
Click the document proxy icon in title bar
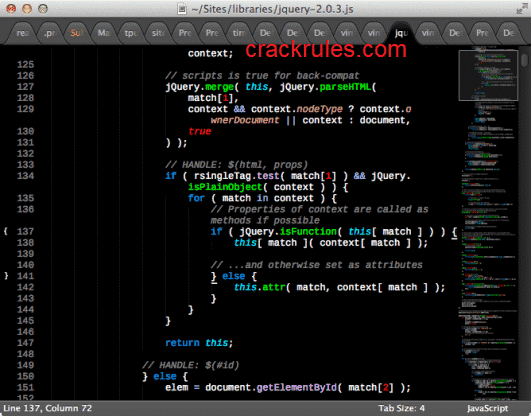(x=182, y=9)
